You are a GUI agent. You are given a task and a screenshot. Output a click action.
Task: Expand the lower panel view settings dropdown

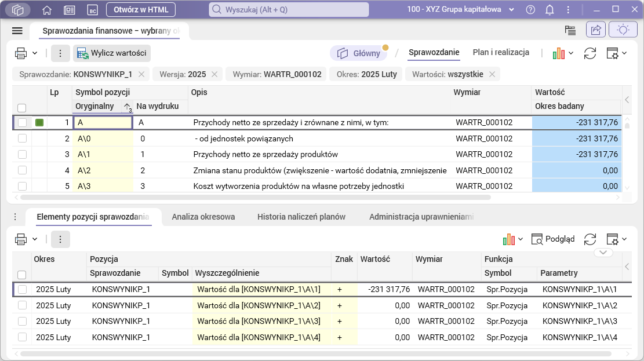[x=616, y=239]
